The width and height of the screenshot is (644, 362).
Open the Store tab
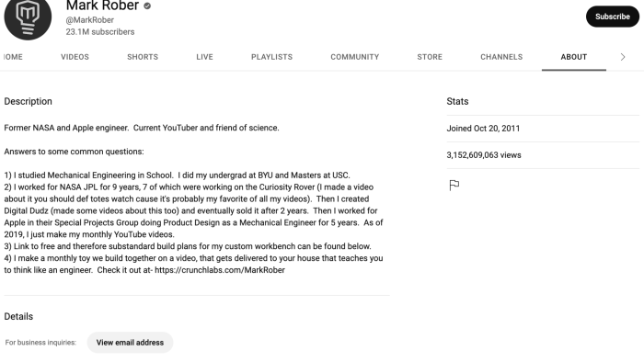pos(430,57)
